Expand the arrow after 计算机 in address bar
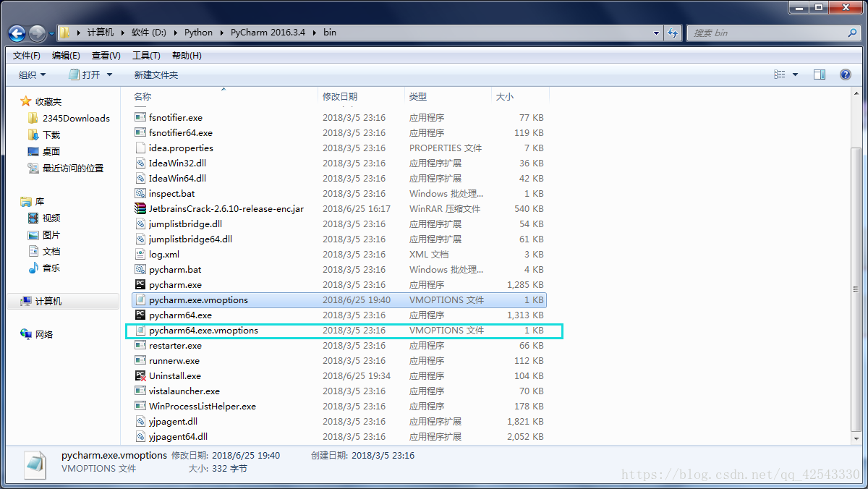Viewport: 868px width, 489px height. click(x=122, y=33)
